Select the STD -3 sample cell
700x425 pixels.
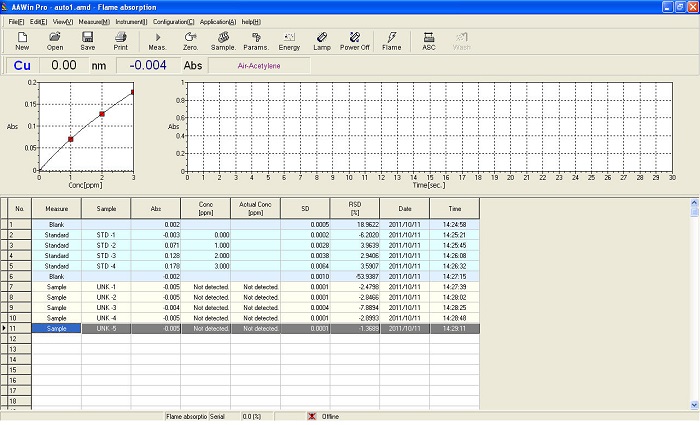coord(106,255)
